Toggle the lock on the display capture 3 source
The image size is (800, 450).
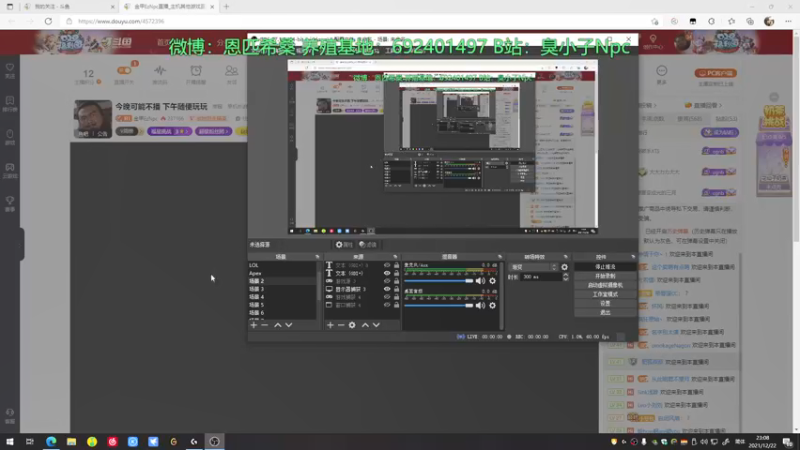click(x=396, y=289)
